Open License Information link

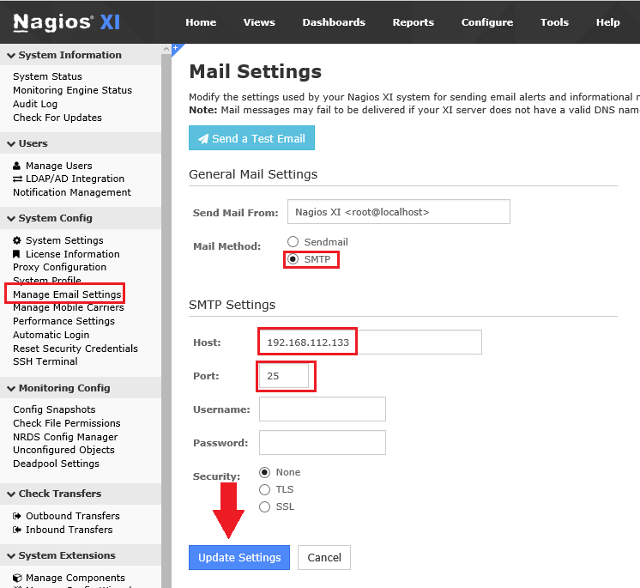click(73, 254)
